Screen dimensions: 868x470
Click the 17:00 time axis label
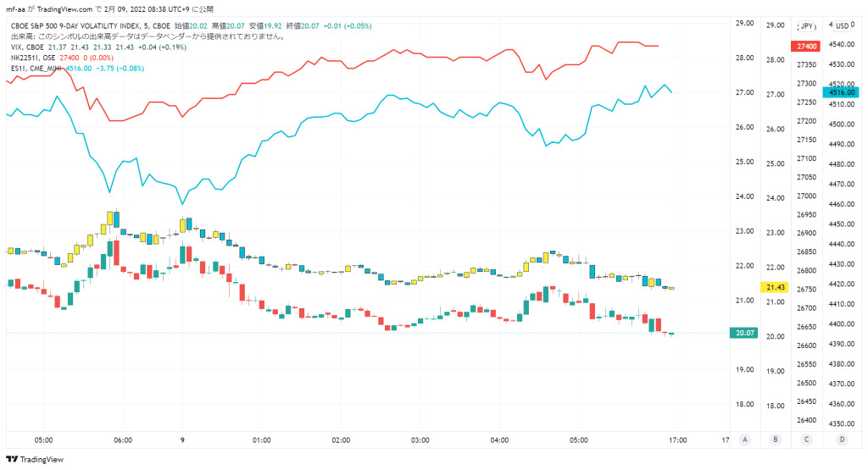point(677,440)
